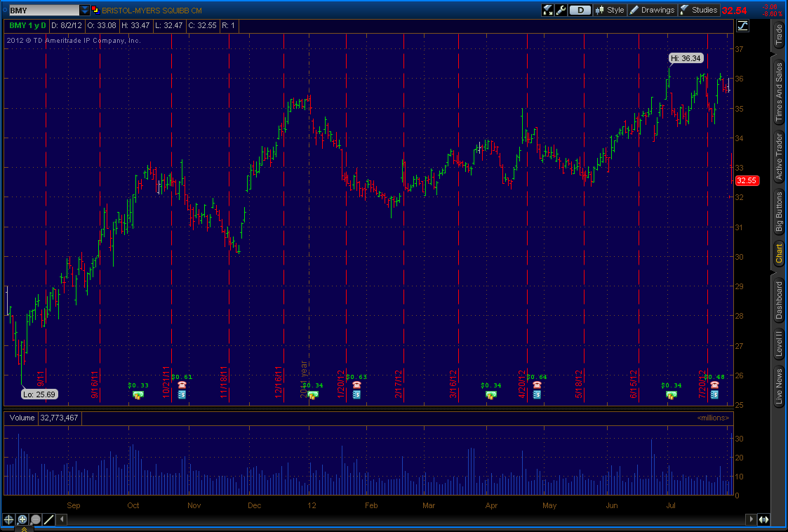Select the crosshair pan tool icon
This screenshot has width=788, height=532.
pyautogui.click(x=8, y=519)
